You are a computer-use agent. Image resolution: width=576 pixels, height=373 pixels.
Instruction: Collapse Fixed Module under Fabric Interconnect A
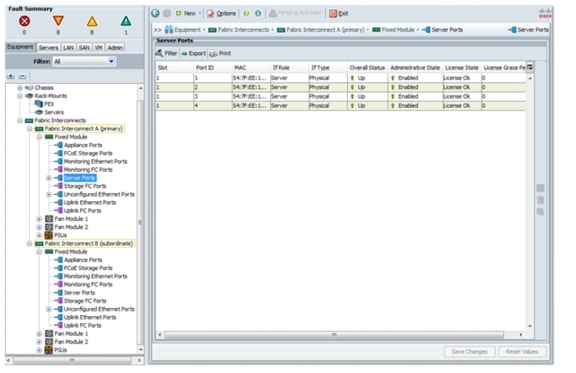tap(39, 137)
